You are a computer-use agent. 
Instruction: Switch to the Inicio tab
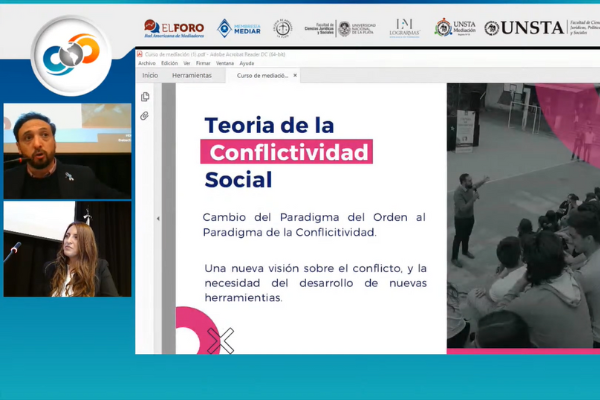tap(149, 75)
